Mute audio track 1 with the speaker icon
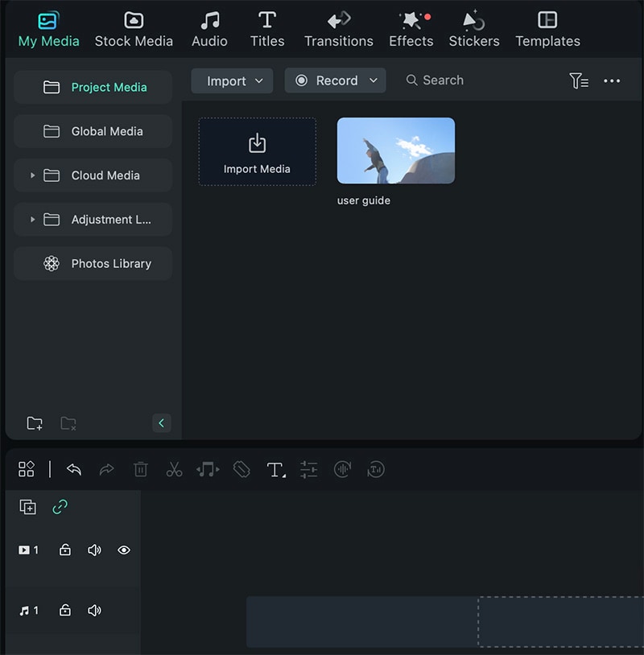Screen dimensions: 644x655 94,611
